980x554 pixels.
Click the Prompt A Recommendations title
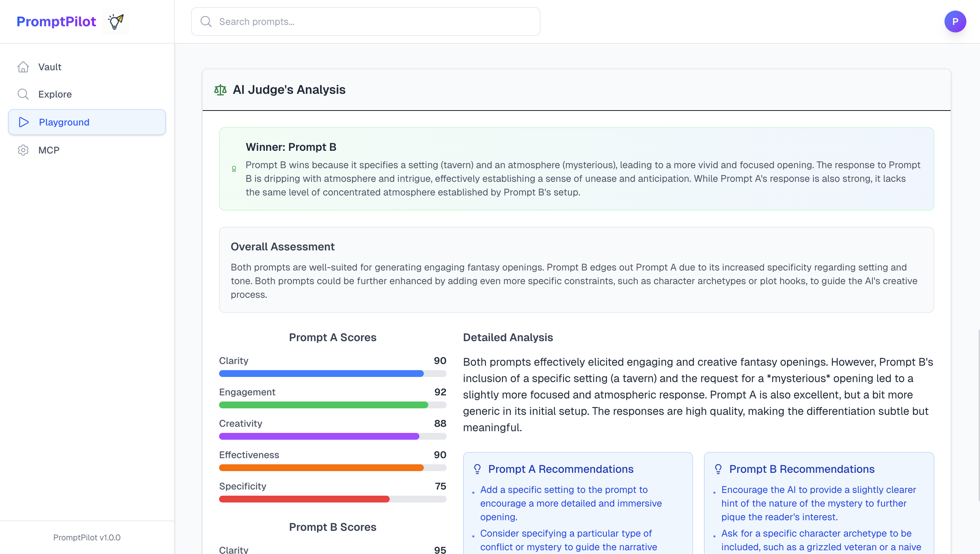pyautogui.click(x=561, y=469)
